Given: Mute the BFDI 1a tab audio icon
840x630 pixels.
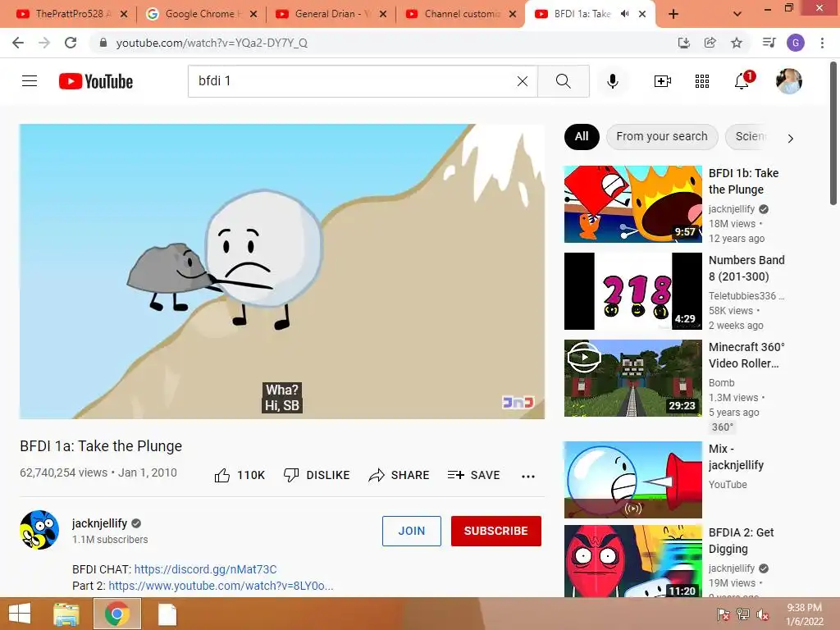Looking at the screenshot, I should point(624,14).
